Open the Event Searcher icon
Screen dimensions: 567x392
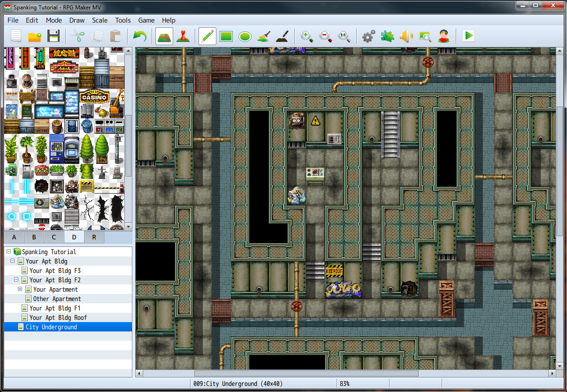coord(425,37)
